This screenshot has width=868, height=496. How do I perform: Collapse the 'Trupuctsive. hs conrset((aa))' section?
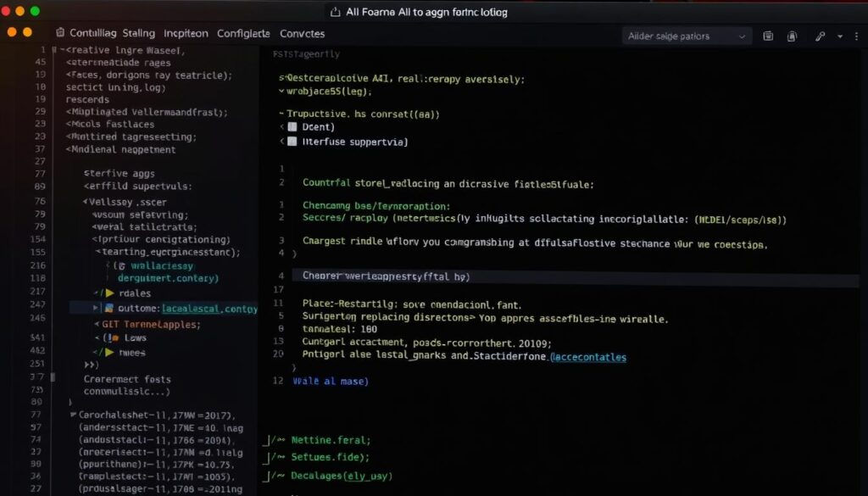pos(281,114)
